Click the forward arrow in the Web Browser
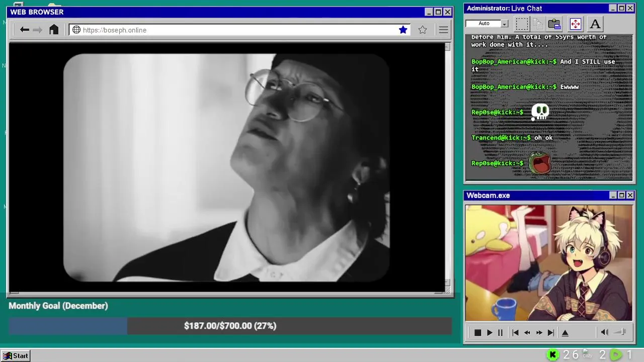This screenshot has height=362, width=644. click(x=38, y=30)
